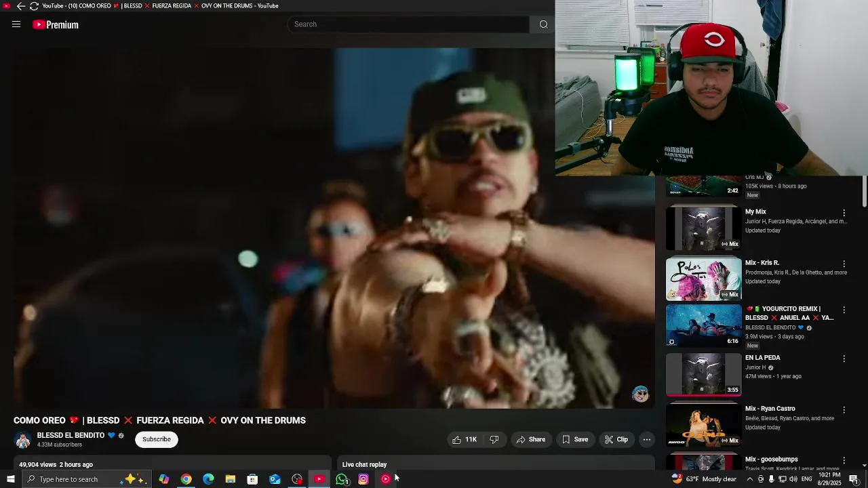Like the video with thumbs up
868x488 pixels.
click(465, 439)
